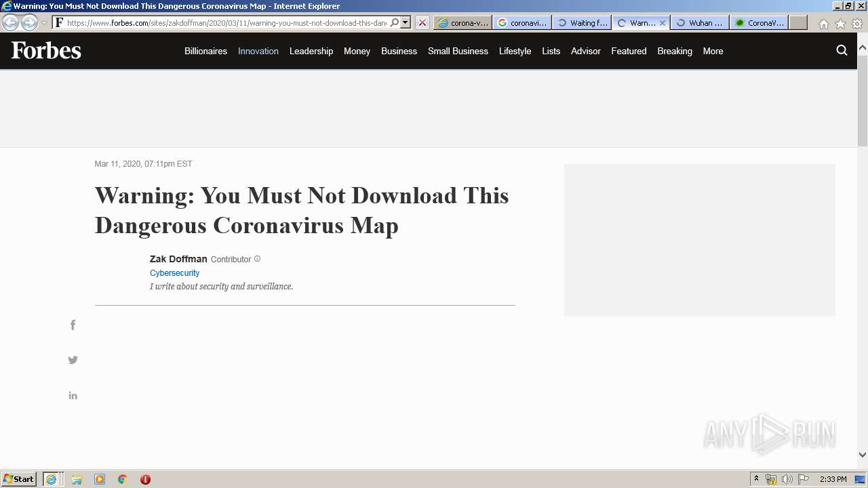Open a new blank tab

[x=798, y=22]
